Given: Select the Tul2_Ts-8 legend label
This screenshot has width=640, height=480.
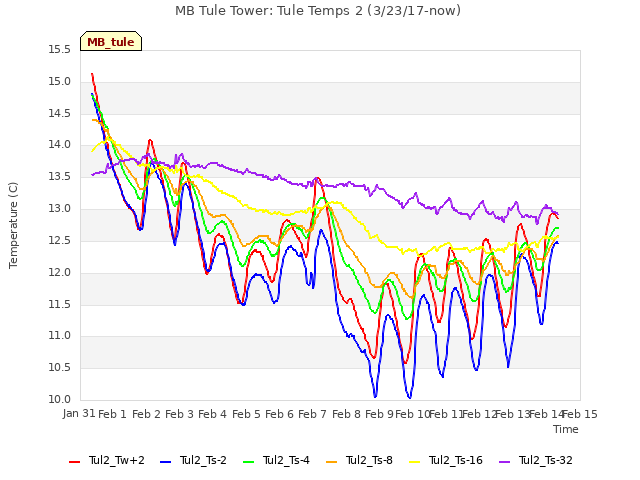Looking at the screenshot, I should pyautogui.click(x=369, y=460).
